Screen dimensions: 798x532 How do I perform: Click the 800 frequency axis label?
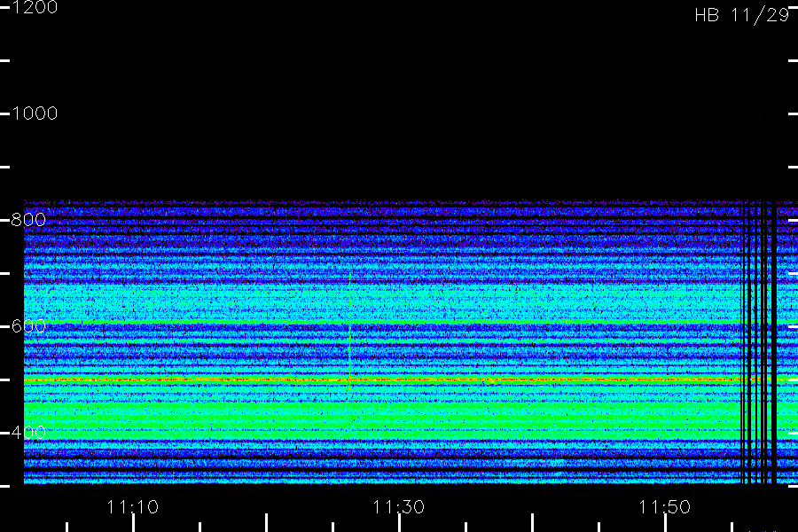pyautogui.click(x=28, y=220)
